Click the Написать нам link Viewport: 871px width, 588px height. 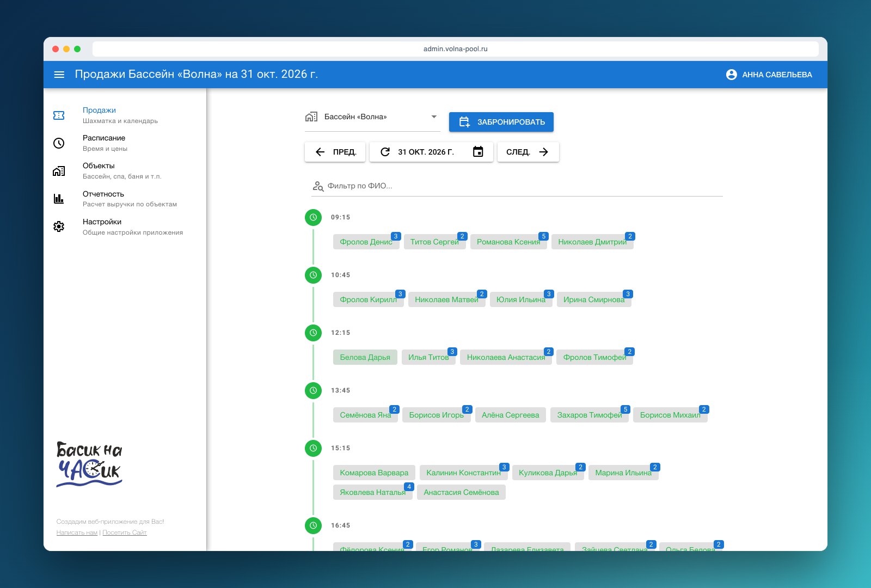coord(77,532)
